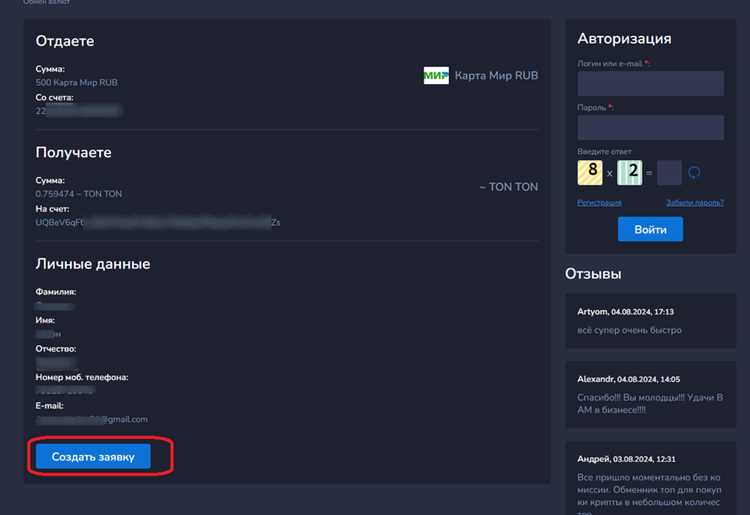
Task: Click the Карта Мир RUB label
Action: click(496, 76)
